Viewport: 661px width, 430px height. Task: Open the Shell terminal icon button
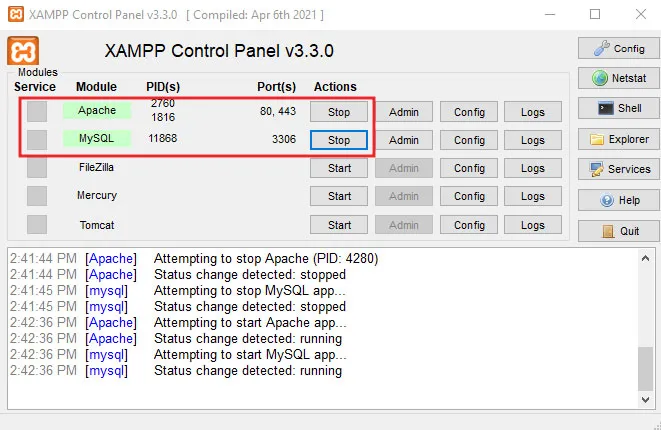(x=618, y=108)
